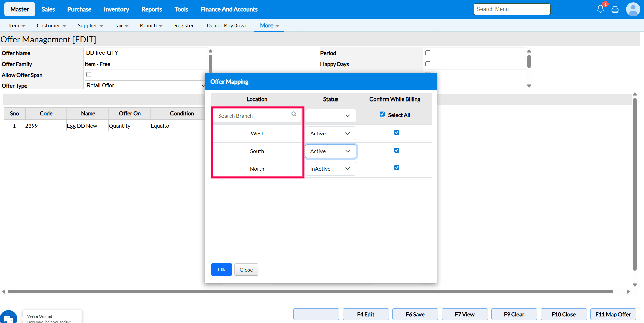Click the Egg DD New name cell

[x=88, y=126]
